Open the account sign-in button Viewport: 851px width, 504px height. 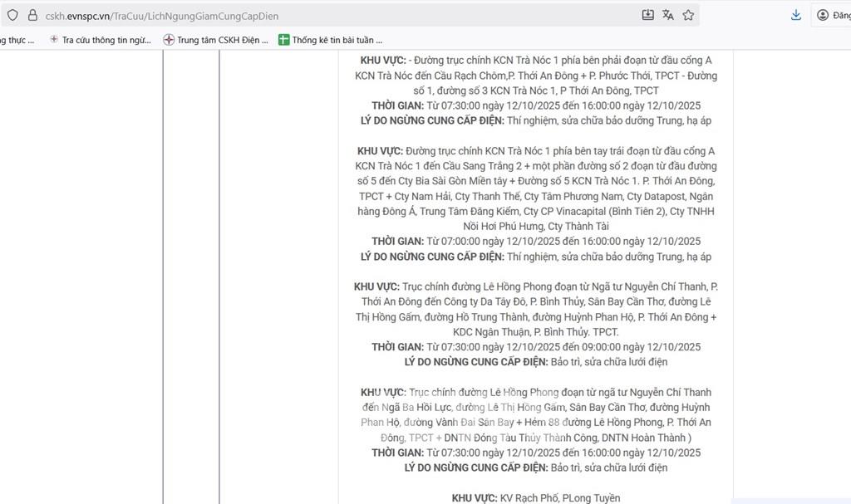tap(831, 15)
